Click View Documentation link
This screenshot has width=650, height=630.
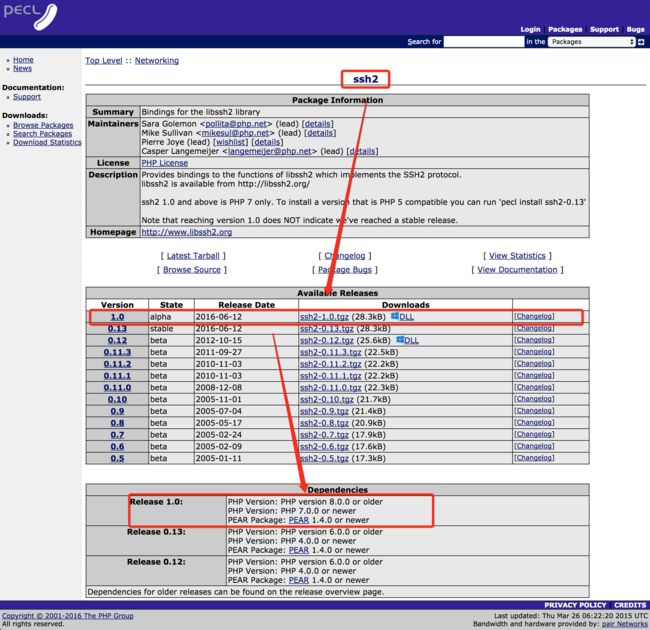point(517,270)
